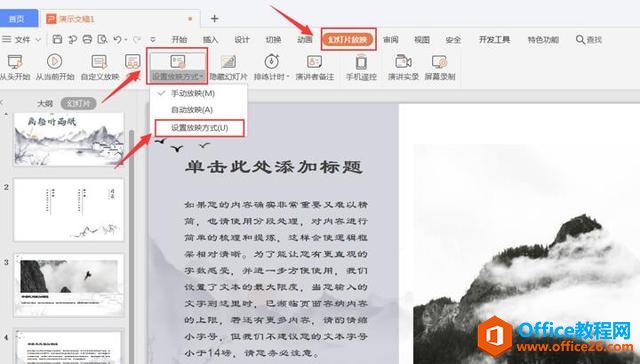Select 手动放映(M) menu option

click(x=193, y=93)
